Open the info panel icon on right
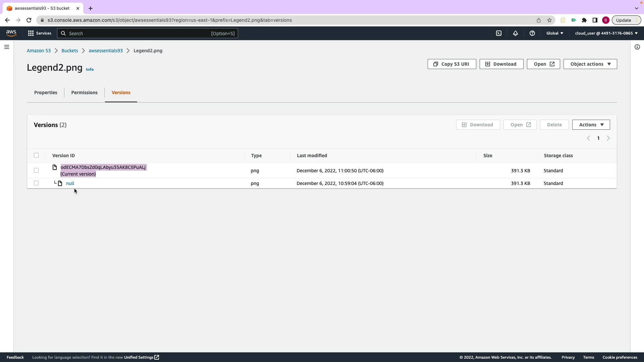Screen dimensions: 644x362 pyautogui.click(x=637, y=47)
